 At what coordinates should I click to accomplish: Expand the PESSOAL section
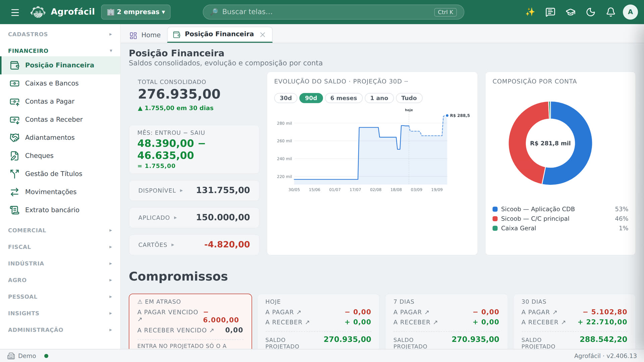coord(60,297)
